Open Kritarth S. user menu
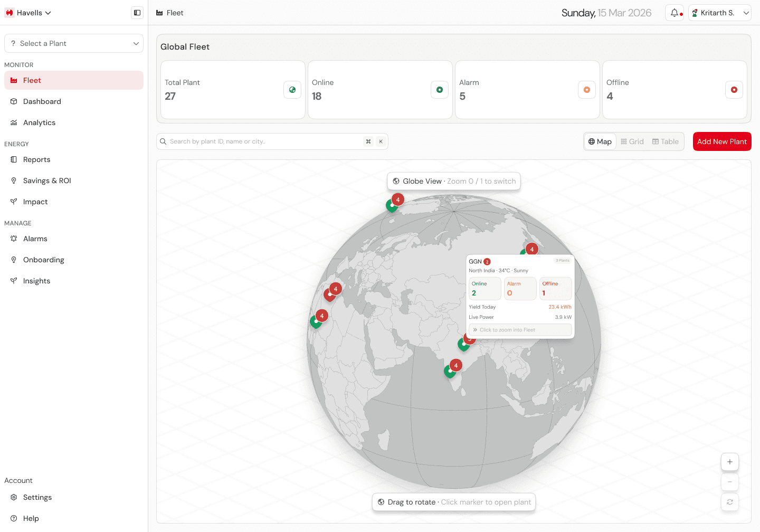This screenshot has height=532, width=760. point(720,13)
